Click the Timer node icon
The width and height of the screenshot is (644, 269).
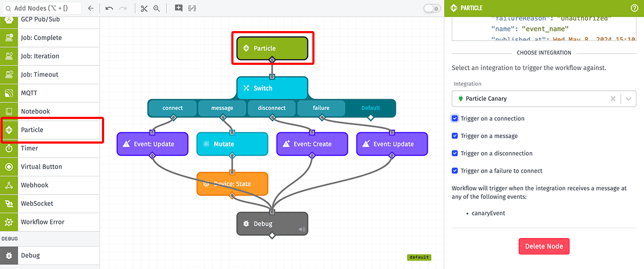pyautogui.click(x=9, y=148)
